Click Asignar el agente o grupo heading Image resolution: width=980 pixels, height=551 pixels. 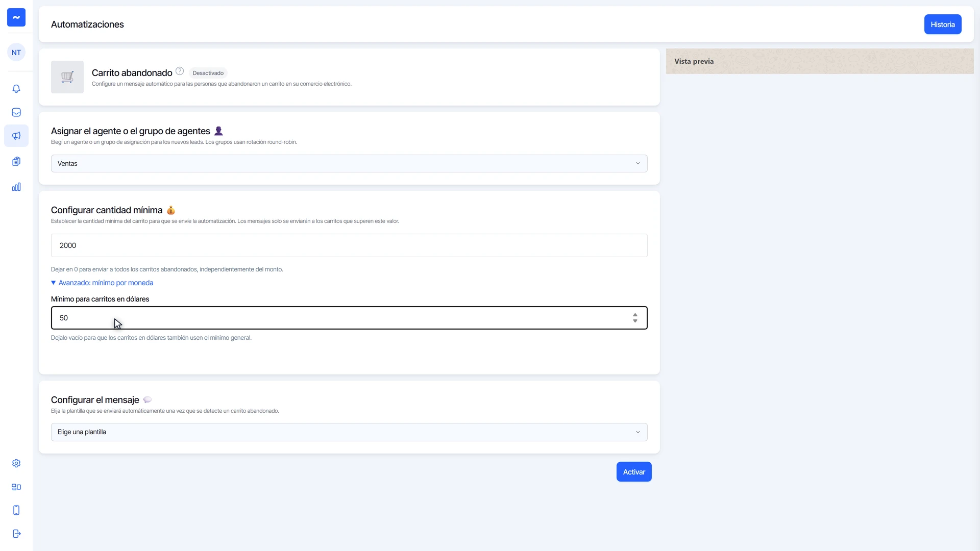(x=131, y=131)
